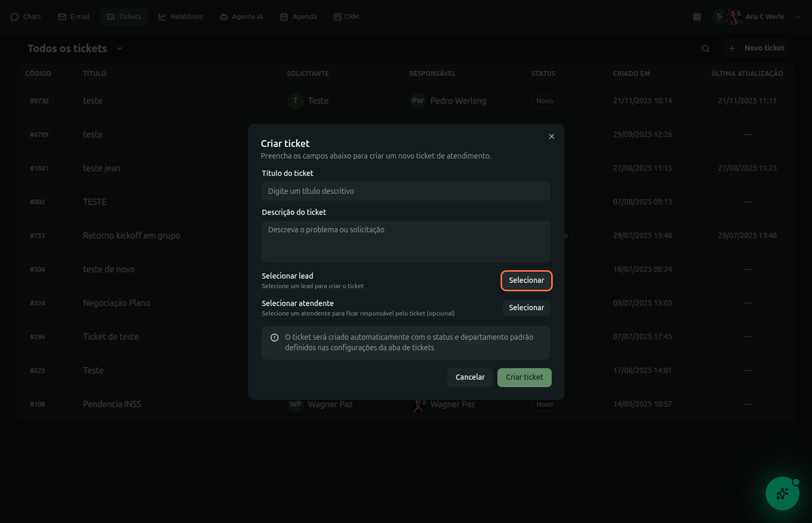
Task: Go to the Chats tab
Action: pos(26,17)
